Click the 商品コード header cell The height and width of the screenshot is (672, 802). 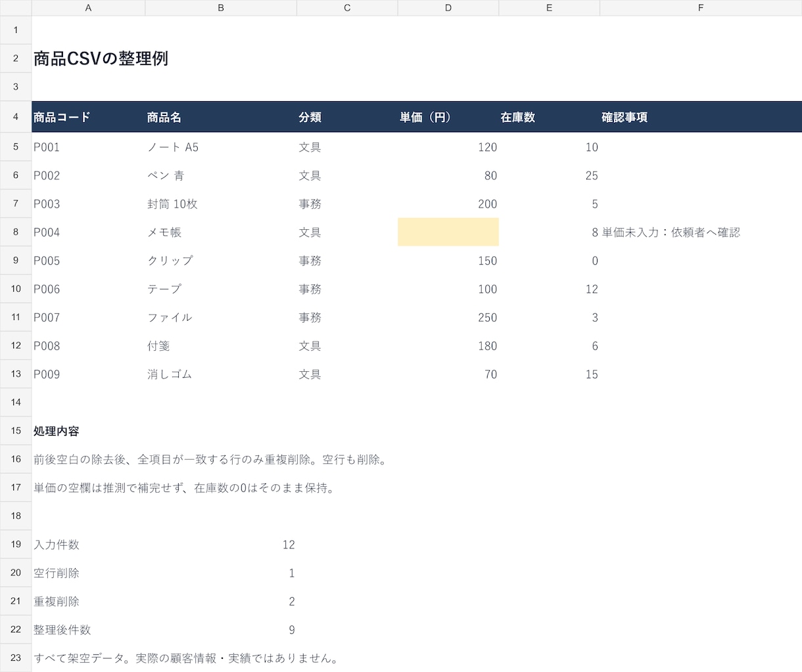[88, 117]
